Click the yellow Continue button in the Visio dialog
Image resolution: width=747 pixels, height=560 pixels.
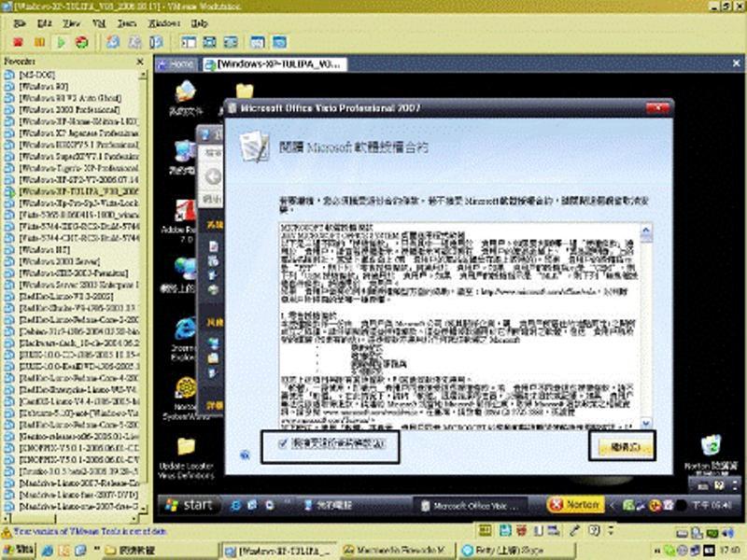(x=623, y=447)
